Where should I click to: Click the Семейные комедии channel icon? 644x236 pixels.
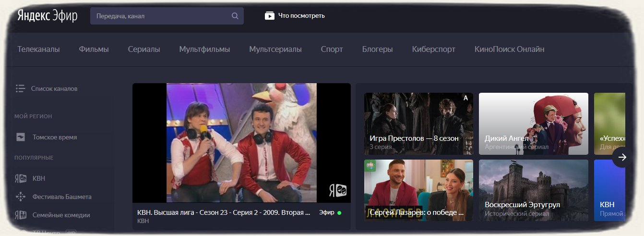[20, 215]
